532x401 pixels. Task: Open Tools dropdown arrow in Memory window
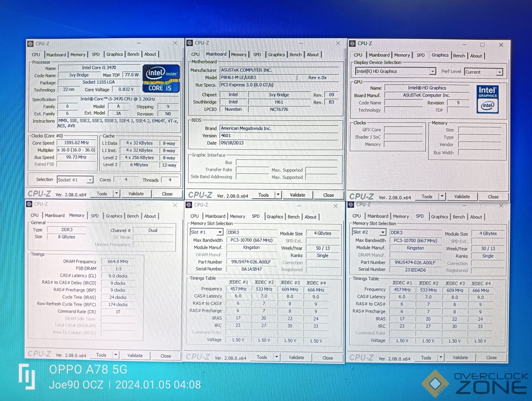coord(115,355)
